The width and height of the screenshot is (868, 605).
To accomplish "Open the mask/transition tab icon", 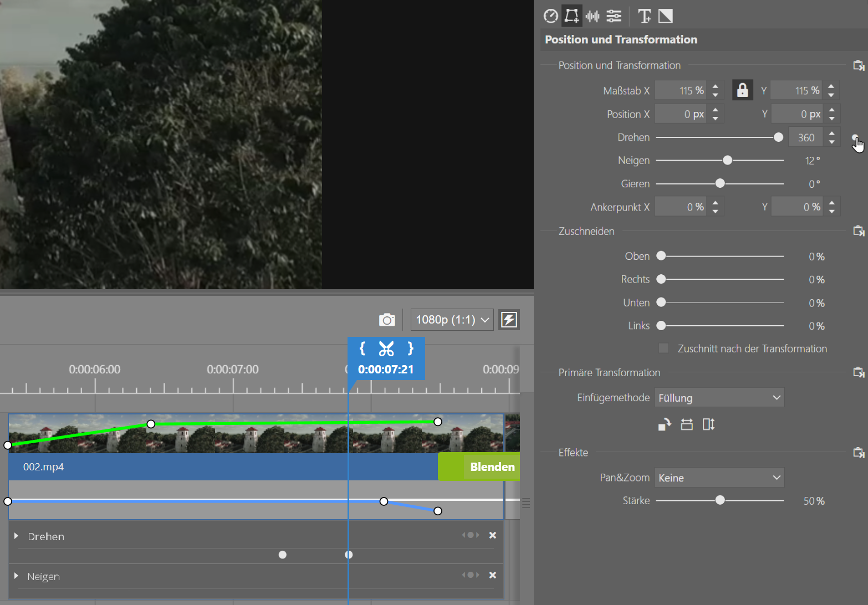I will click(666, 16).
